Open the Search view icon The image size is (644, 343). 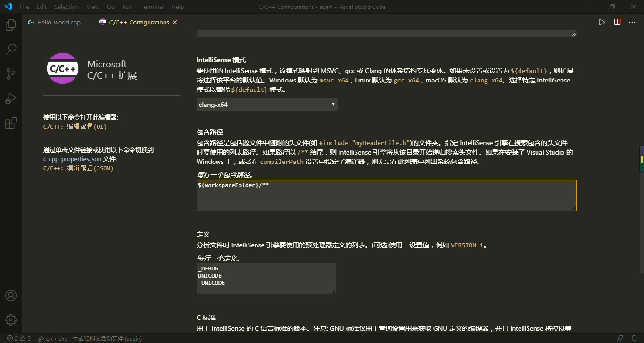coord(10,49)
